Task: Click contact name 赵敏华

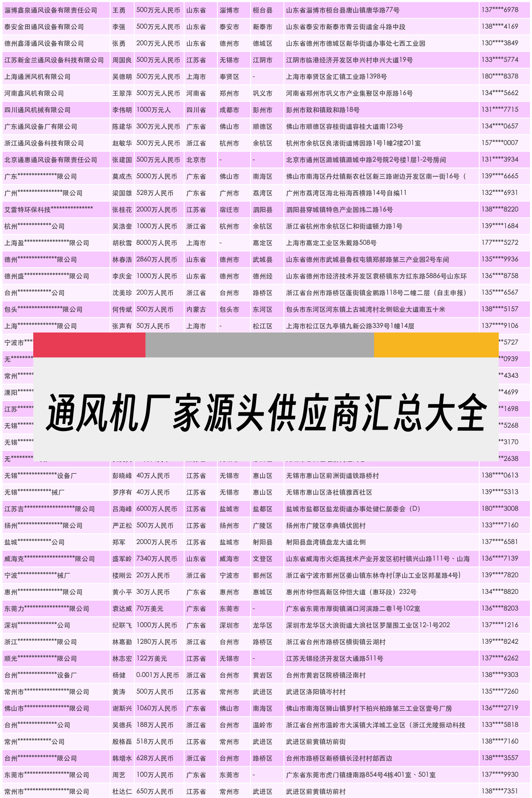Action: coord(122,143)
